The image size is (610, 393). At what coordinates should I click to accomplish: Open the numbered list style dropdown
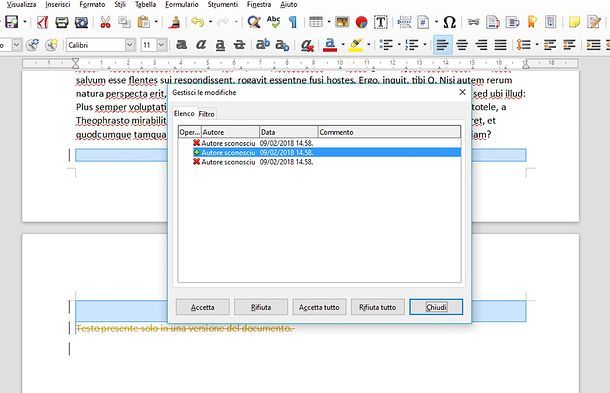425,45
